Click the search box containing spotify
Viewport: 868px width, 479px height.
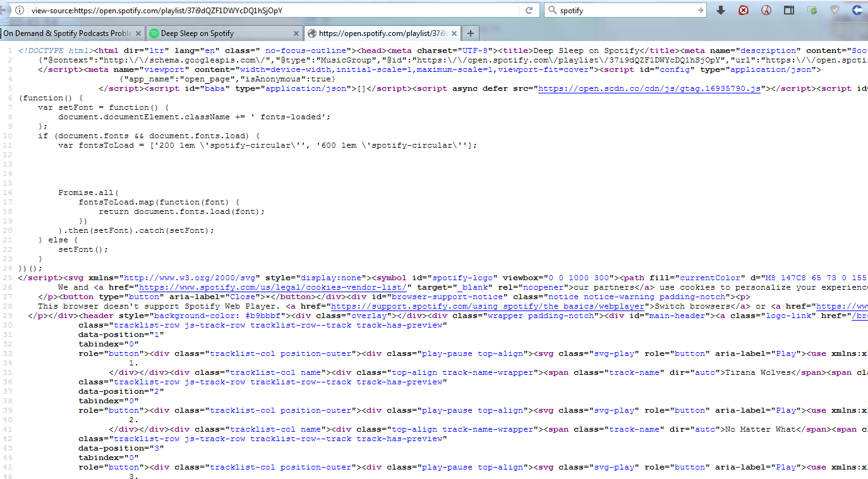625,10
